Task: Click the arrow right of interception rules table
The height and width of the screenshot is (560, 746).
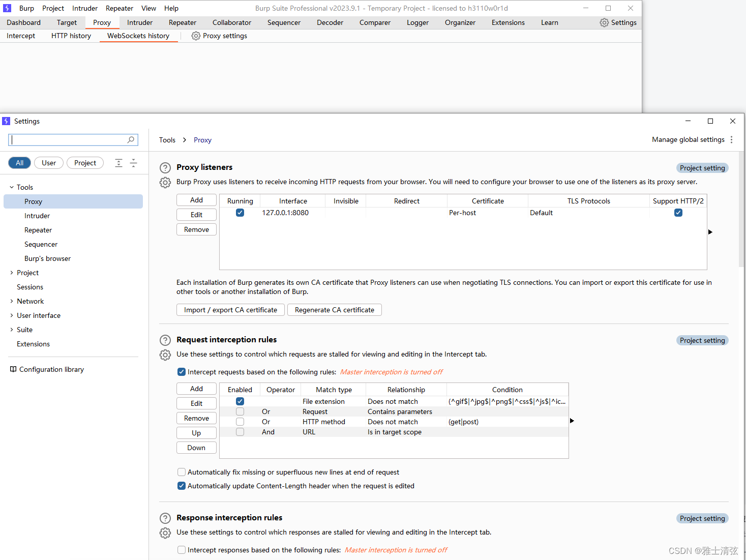Action: 572,421
